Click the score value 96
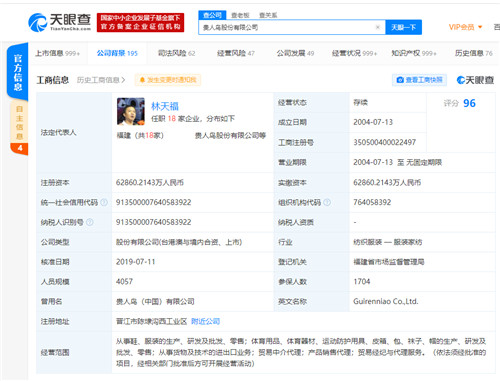 (469, 103)
